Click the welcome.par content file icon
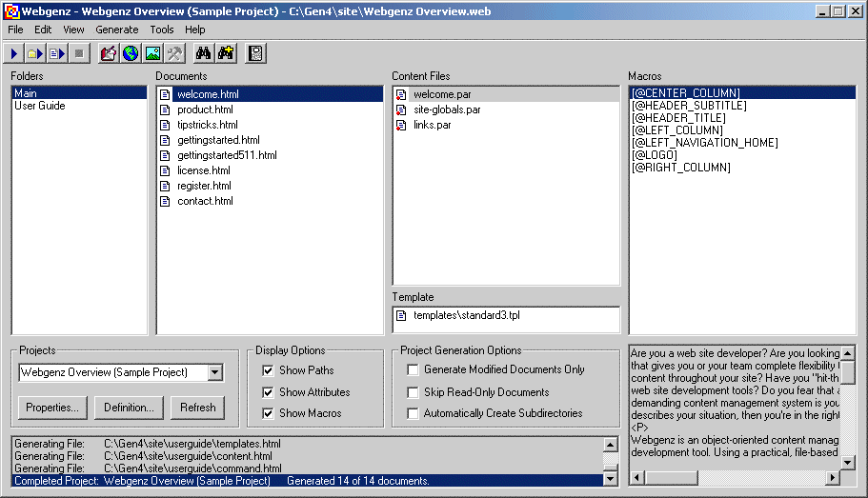 (x=401, y=94)
